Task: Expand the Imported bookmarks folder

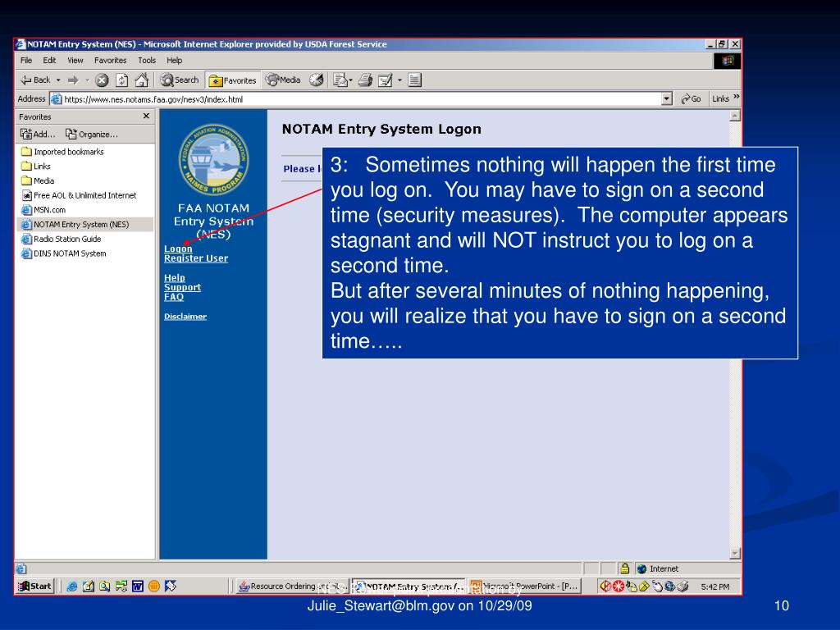Action: tap(62, 152)
